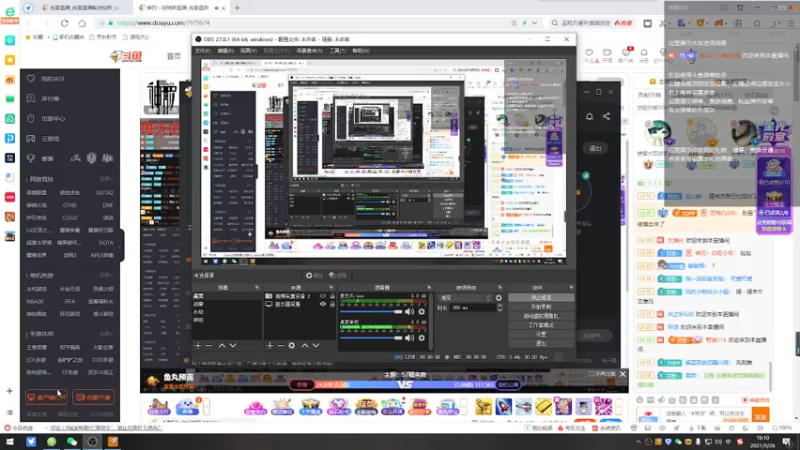Open OBS 视图(V) menu
This screenshot has height=450, width=800.
click(248, 51)
